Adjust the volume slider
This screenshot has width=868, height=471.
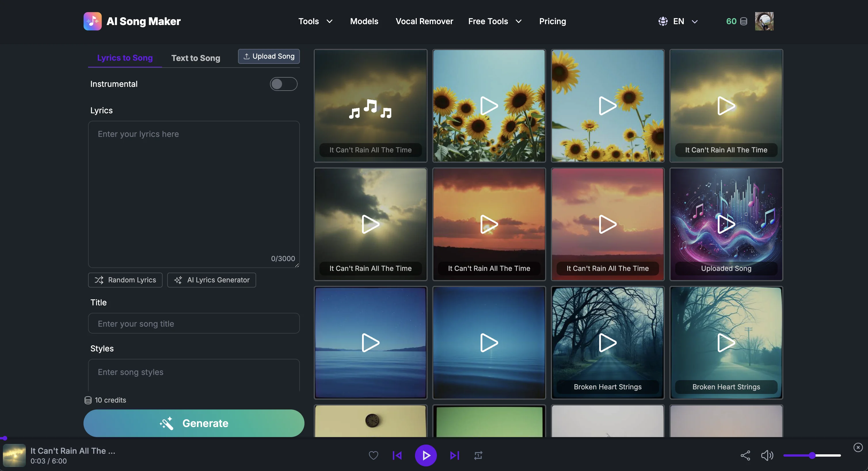pyautogui.click(x=812, y=455)
